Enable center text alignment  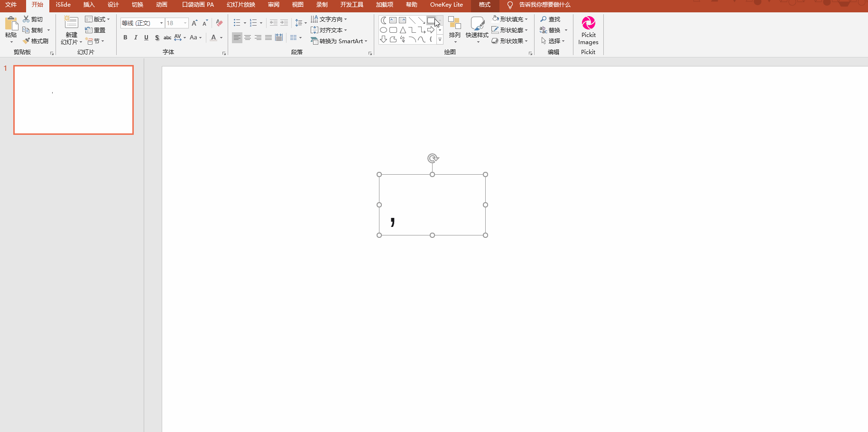coord(248,38)
